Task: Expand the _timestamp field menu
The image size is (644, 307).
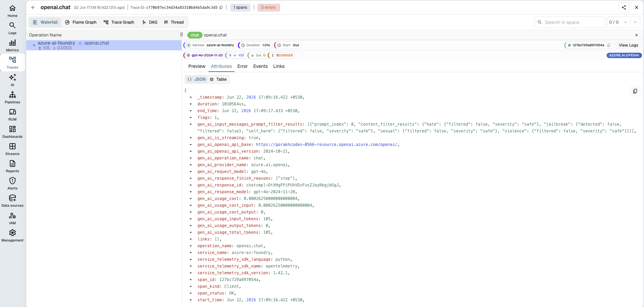Action: (x=191, y=97)
